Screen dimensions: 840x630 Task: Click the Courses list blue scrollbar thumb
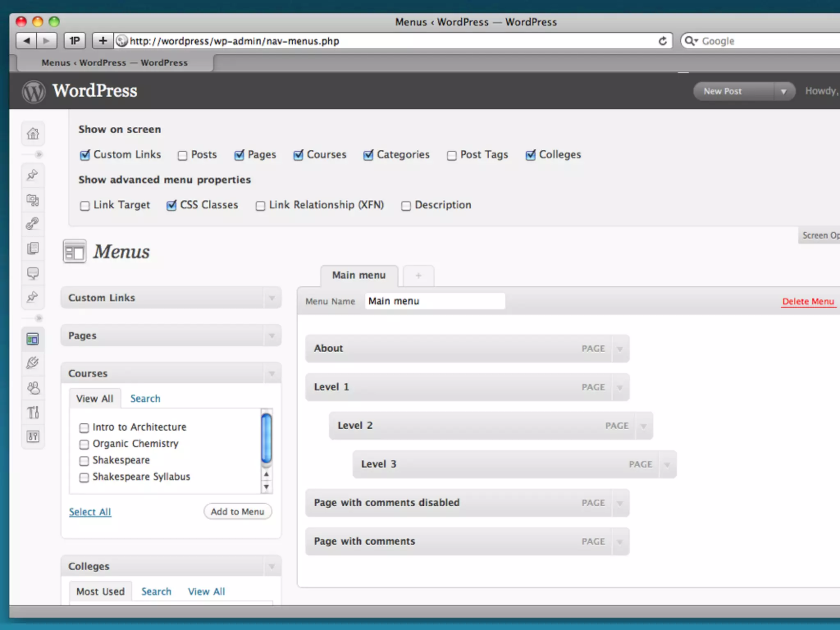tap(267, 438)
